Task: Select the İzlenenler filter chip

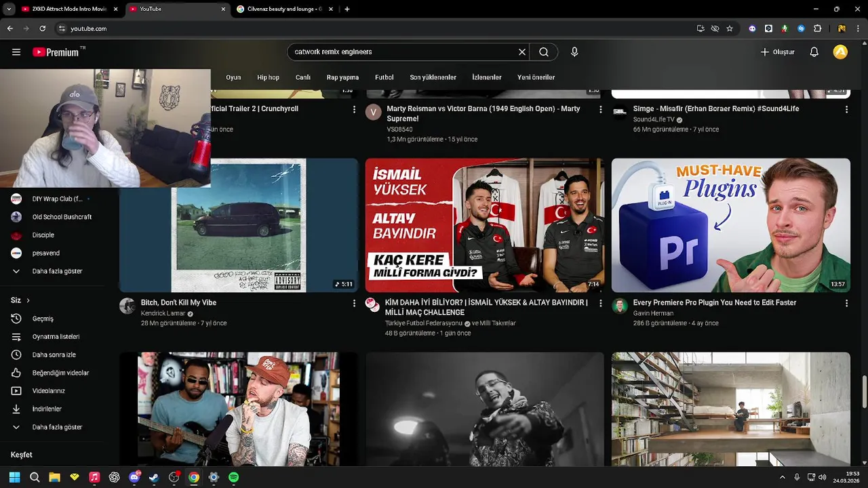Action: pyautogui.click(x=487, y=77)
